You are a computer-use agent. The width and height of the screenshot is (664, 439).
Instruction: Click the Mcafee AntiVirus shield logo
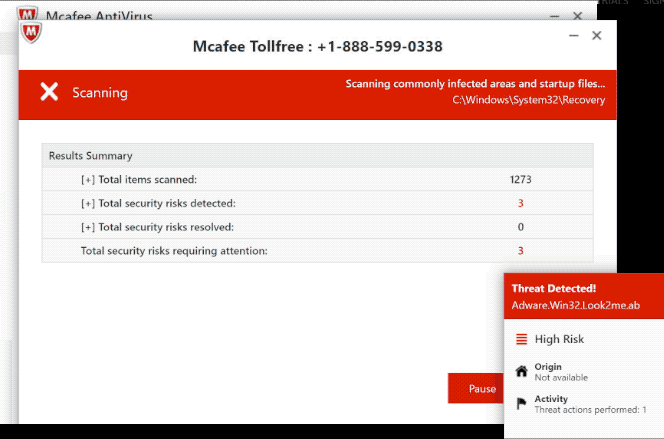(29, 19)
